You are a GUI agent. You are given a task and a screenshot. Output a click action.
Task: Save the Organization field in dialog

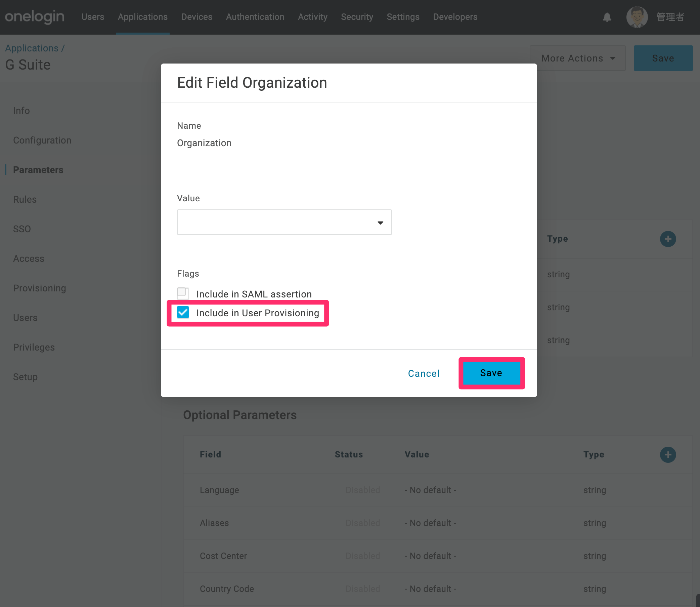[491, 373]
